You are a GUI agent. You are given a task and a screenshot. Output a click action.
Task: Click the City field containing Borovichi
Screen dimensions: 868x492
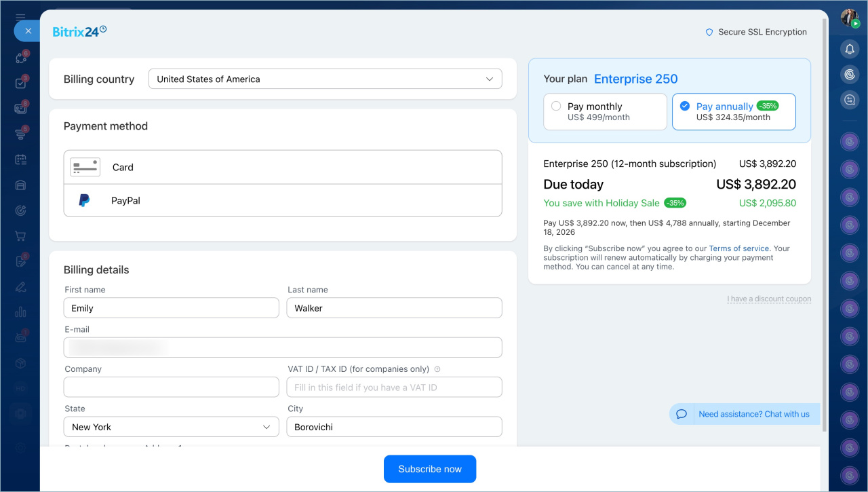coord(395,427)
